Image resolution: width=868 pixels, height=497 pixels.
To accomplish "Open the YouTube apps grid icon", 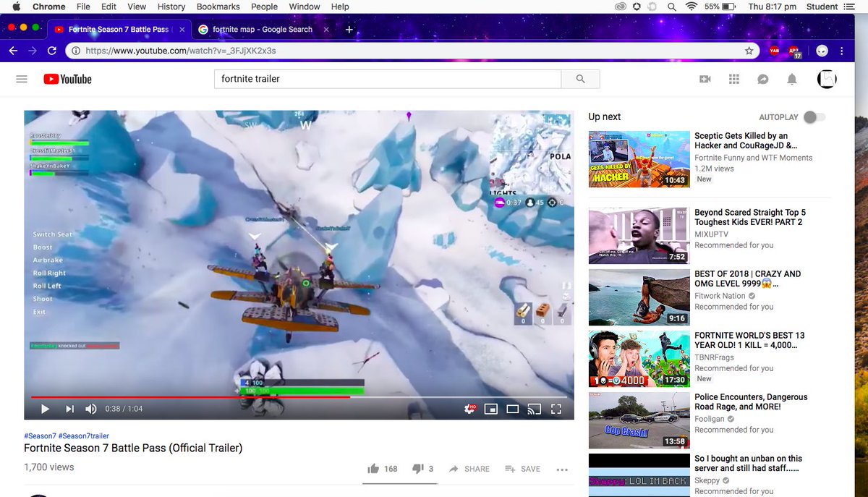I will pyautogui.click(x=733, y=79).
